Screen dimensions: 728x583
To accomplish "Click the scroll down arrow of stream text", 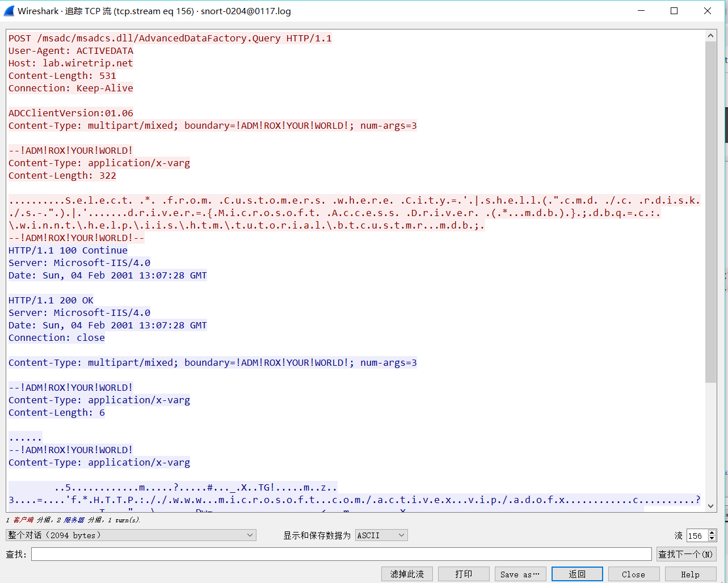I will (x=711, y=506).
